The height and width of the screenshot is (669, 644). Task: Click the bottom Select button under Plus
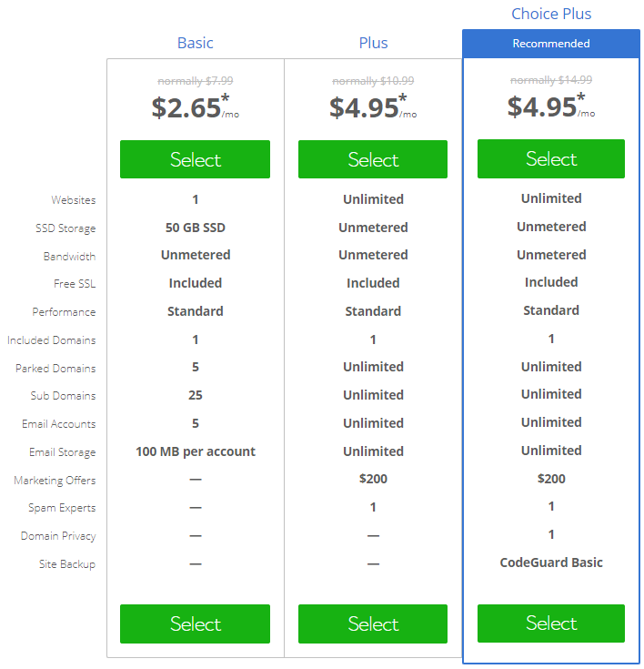click(x=373, y=623)
